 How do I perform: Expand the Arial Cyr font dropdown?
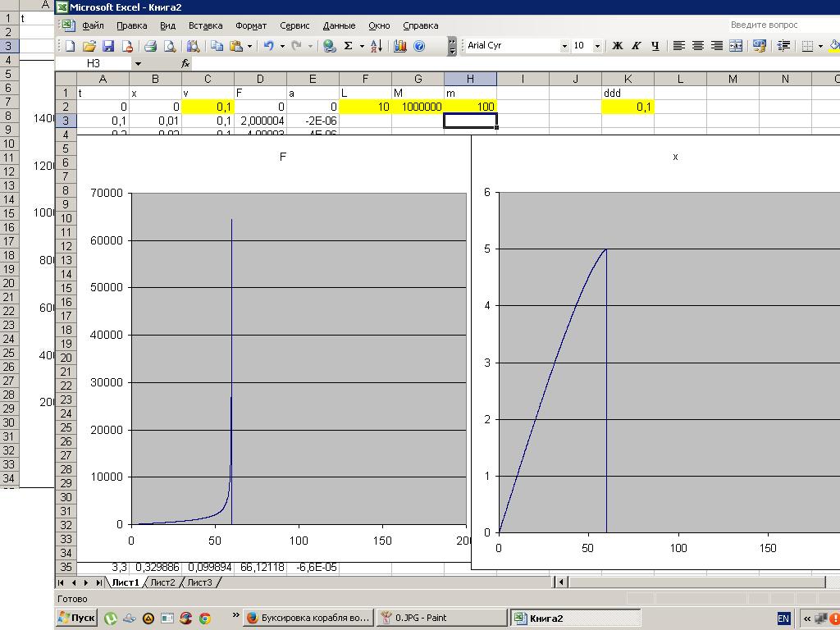point(564,46)
